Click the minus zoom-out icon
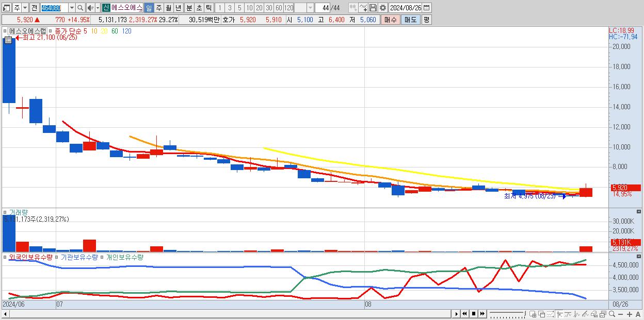This screenshot has height=320, width=644. pos(620,314)
